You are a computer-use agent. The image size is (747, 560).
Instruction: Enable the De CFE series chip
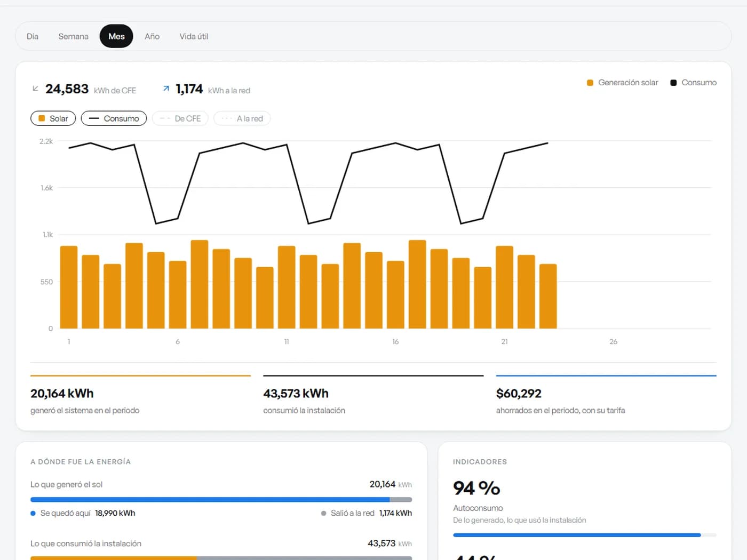tap(180, 118)
